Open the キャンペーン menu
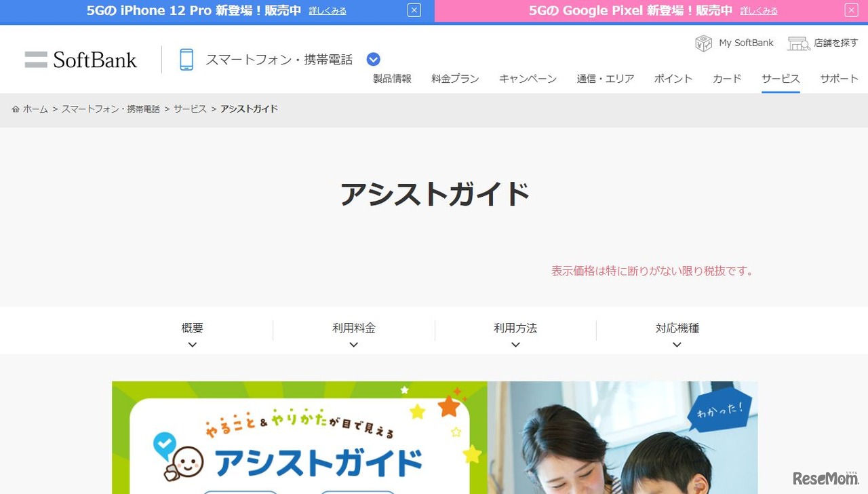Viewport: 868px width, 494px height. 528,79
